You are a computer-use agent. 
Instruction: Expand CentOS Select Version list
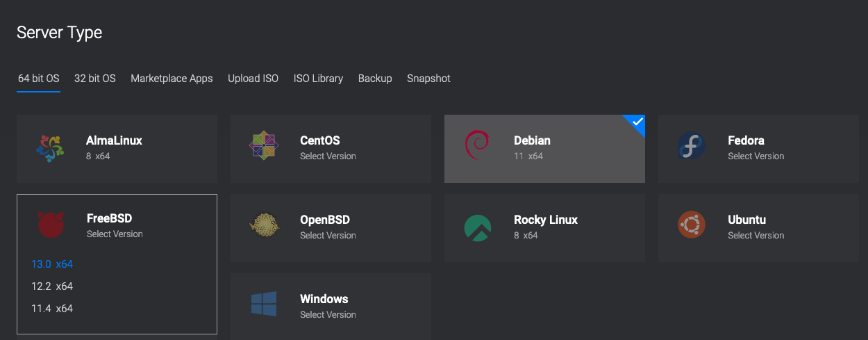(x=328, y=156)
